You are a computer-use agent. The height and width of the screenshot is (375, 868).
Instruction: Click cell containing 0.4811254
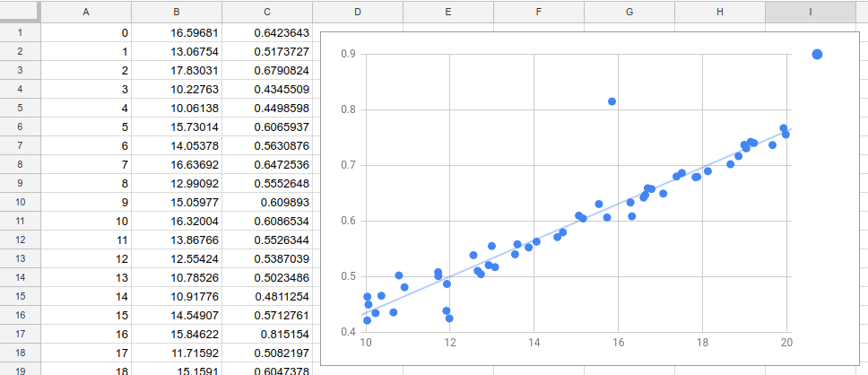267,296
